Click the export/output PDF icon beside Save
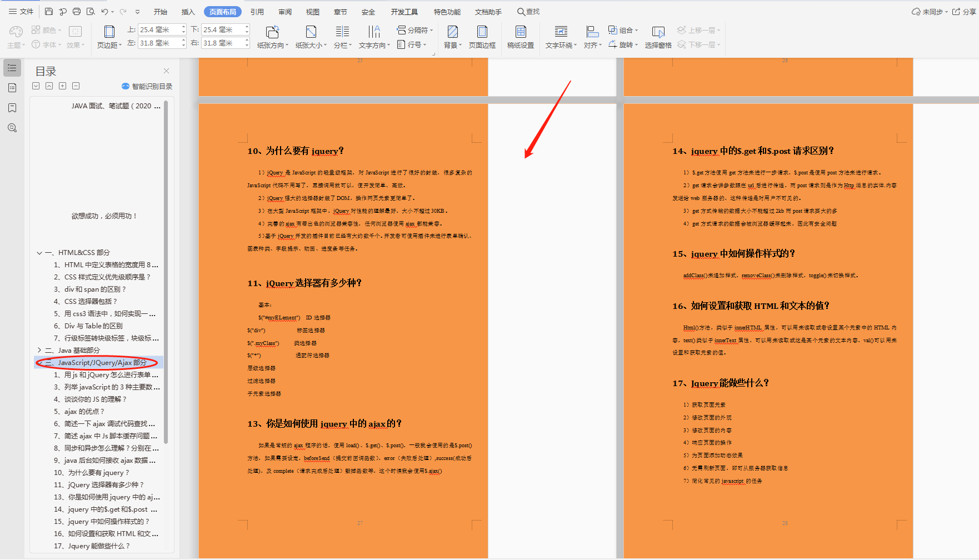Image resolution: width=979 pixels, height=560 pixels. (63, 12)
